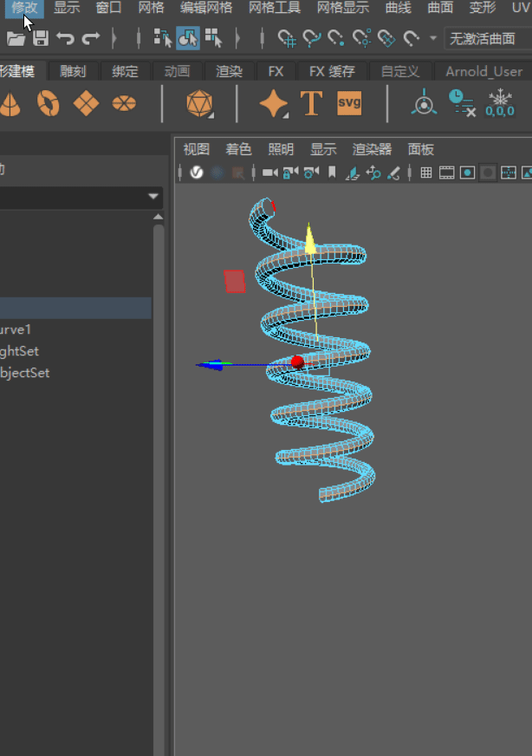Click the outliner scroll up arrow
The height and width of the screenshot is (756, 532).
pyautogui.click(x=158, y=217)
